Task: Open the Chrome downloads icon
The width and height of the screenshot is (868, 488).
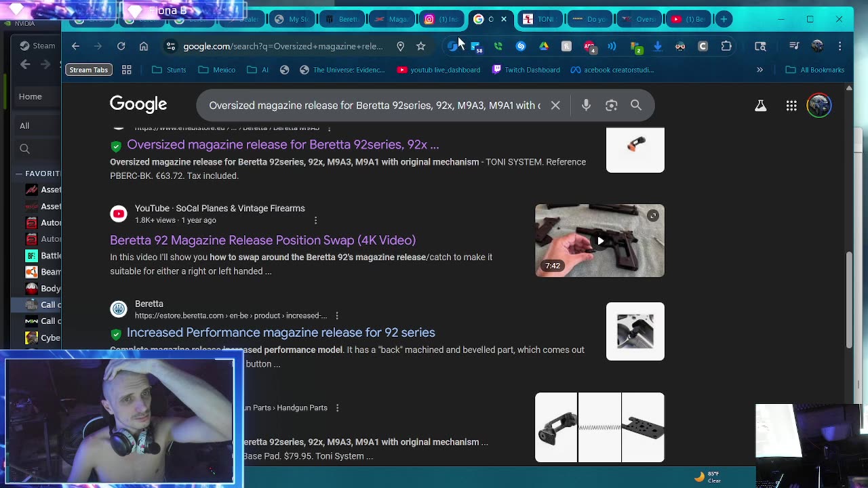Action: tap(658, 46)
